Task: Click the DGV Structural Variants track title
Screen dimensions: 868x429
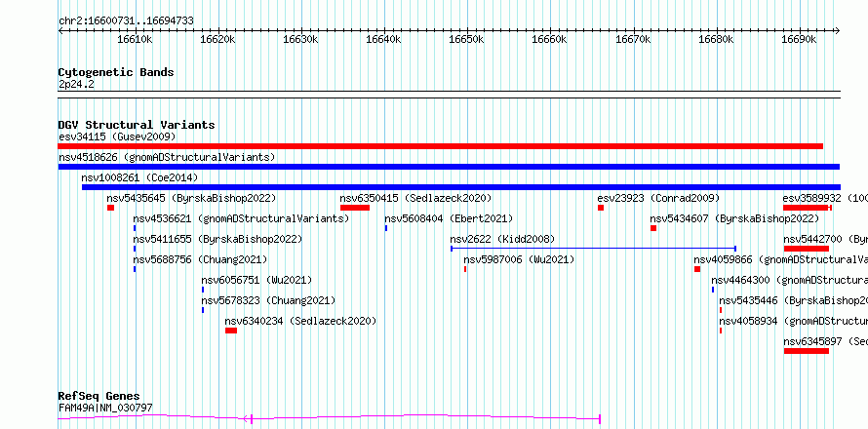Action: tap(137, 125)
